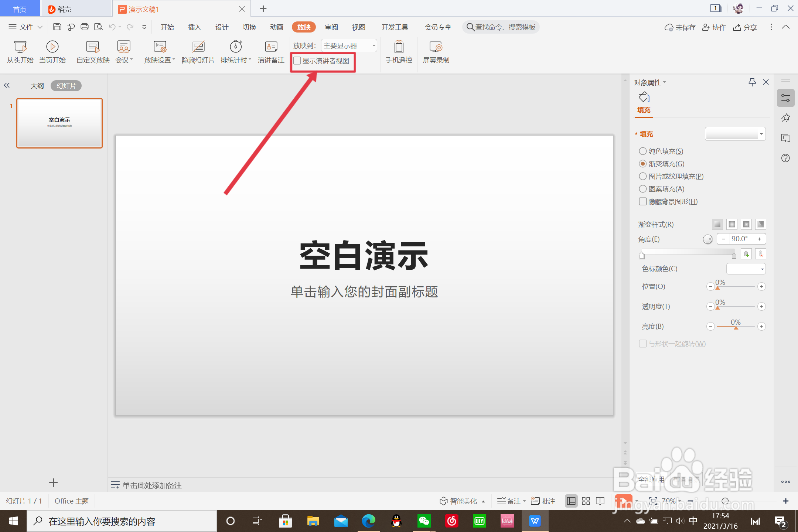Switch to slide sorter view icon

(x=586, y=501)
